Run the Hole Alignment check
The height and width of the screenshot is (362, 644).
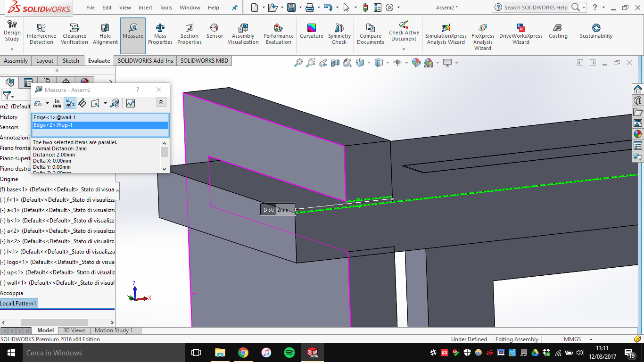(105, 34)
